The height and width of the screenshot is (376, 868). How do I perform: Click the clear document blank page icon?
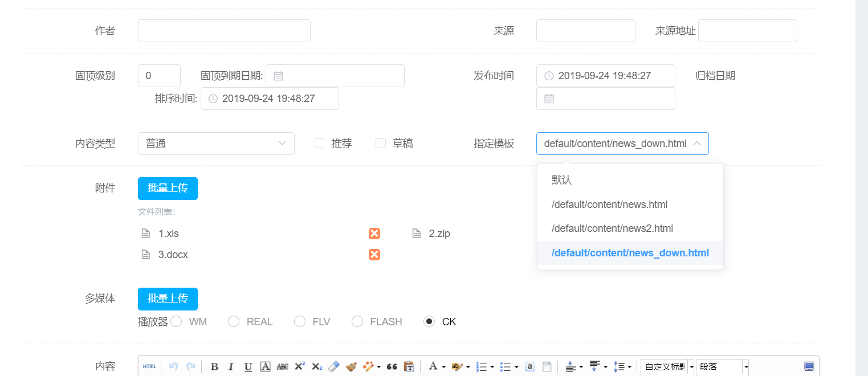pyautogui.click(x=547, y=366)
